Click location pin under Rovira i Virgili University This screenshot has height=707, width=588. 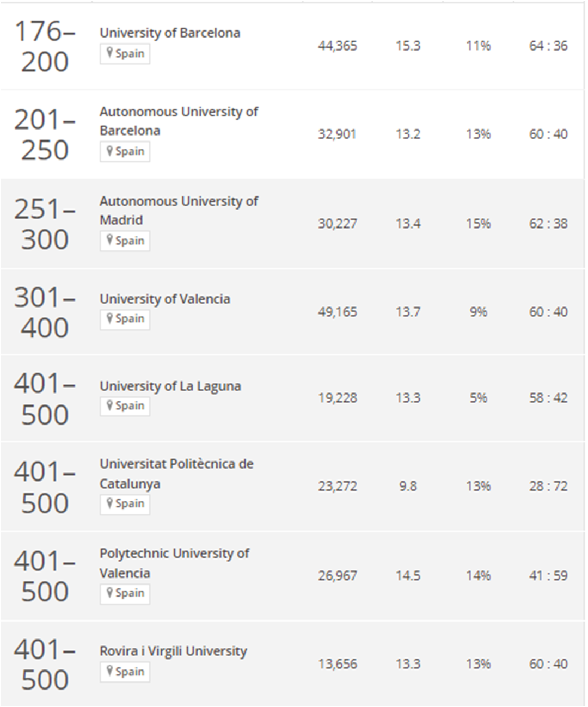click(110, 671)
